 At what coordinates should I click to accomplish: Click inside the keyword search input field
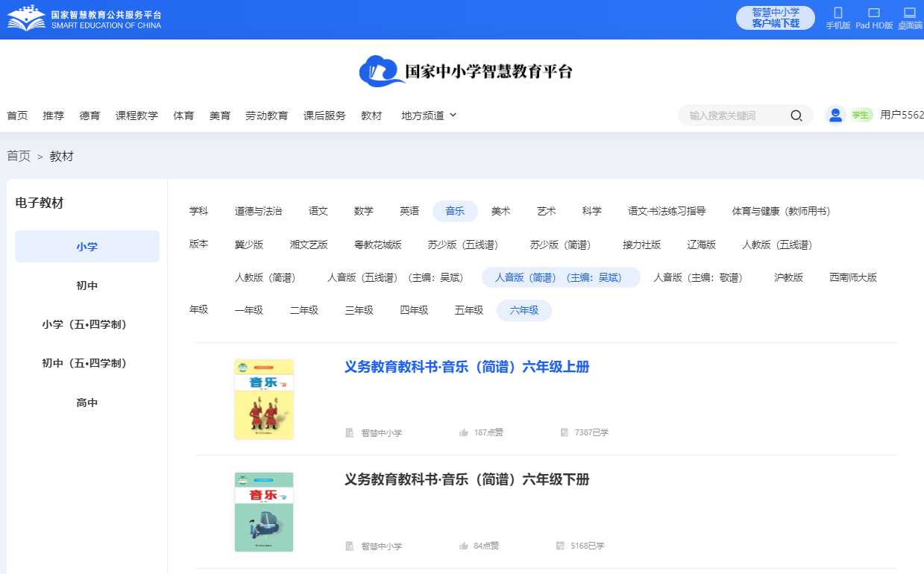coord(735,116)
